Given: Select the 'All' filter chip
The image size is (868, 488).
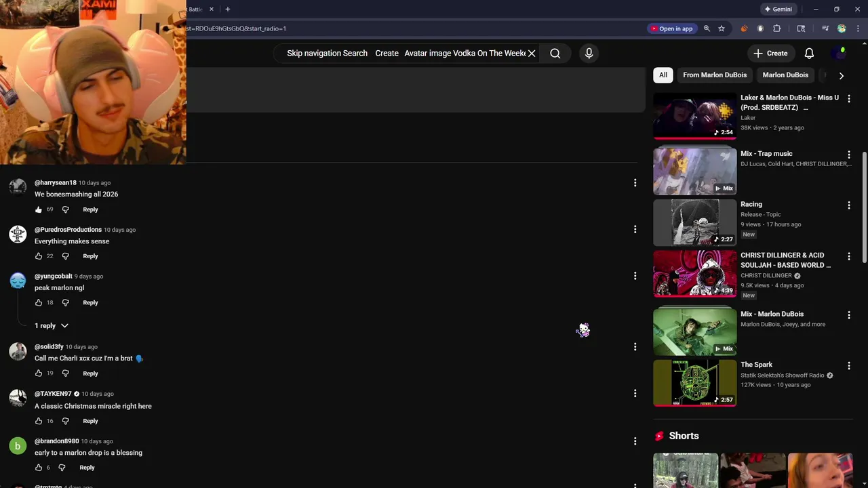Looking at the screenshot, I should [x=663, y=75].
